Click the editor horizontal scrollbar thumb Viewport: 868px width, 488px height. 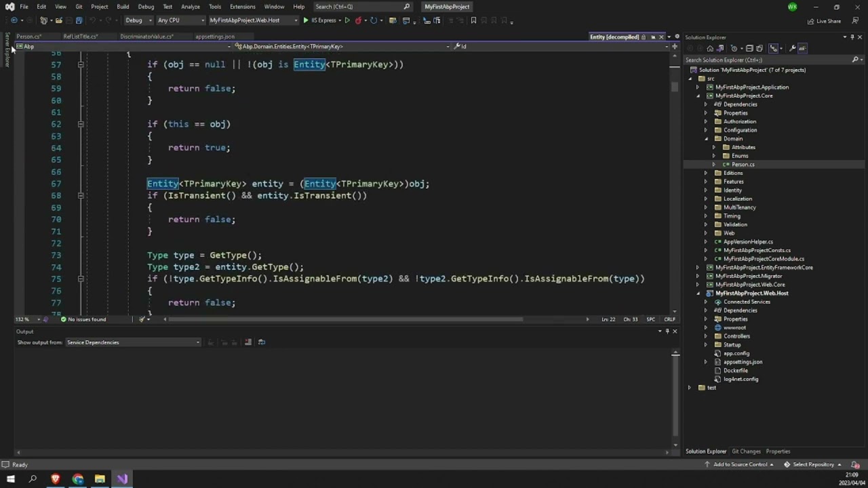click(346, 319)
